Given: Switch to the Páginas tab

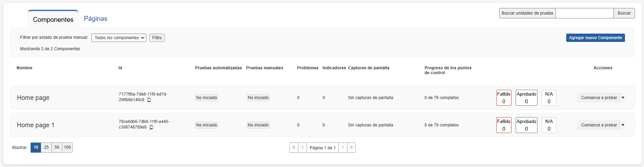Looking at the screenshot, I should tap(95, 19).
